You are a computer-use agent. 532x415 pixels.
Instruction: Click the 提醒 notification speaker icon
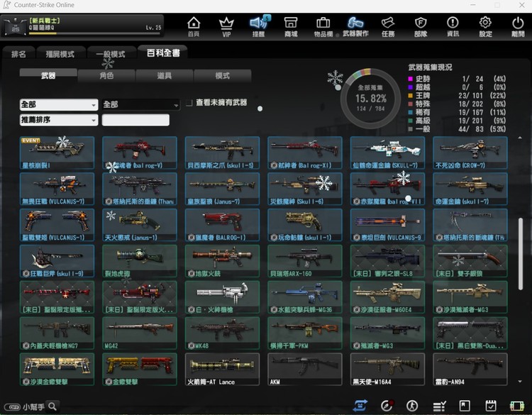259,26
